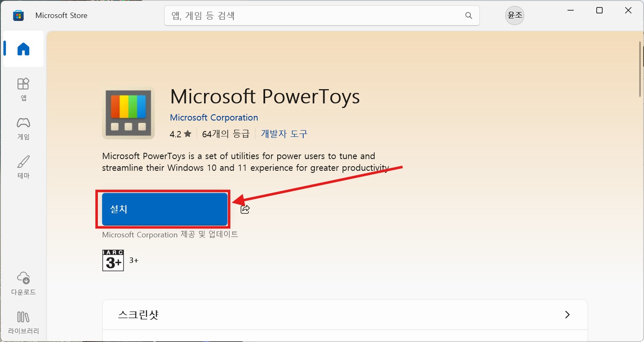Viewport: 644px width, 342px height.
Task: Open the Home section in the sidebar
Action: pyautogui.click(x=23, y=49)
